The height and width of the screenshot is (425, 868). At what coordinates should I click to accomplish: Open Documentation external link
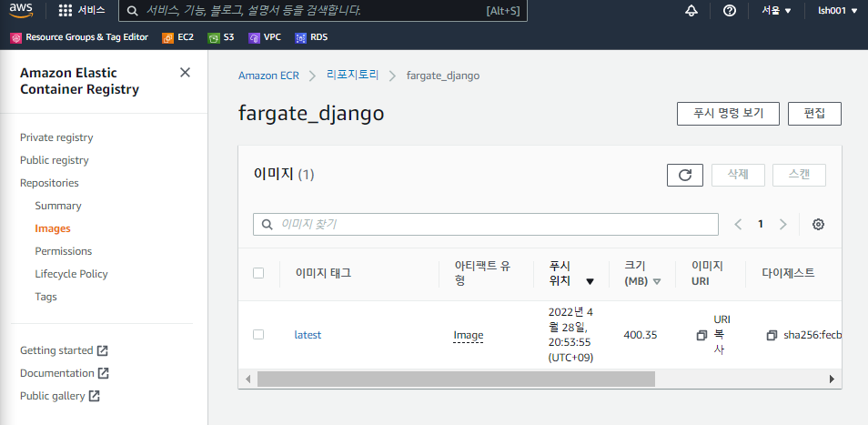click(65, 373)
